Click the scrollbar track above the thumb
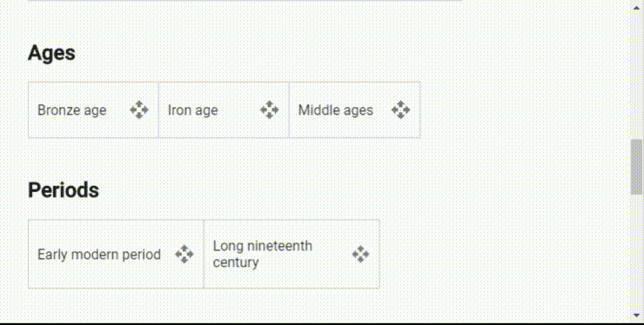 point(637,76)
